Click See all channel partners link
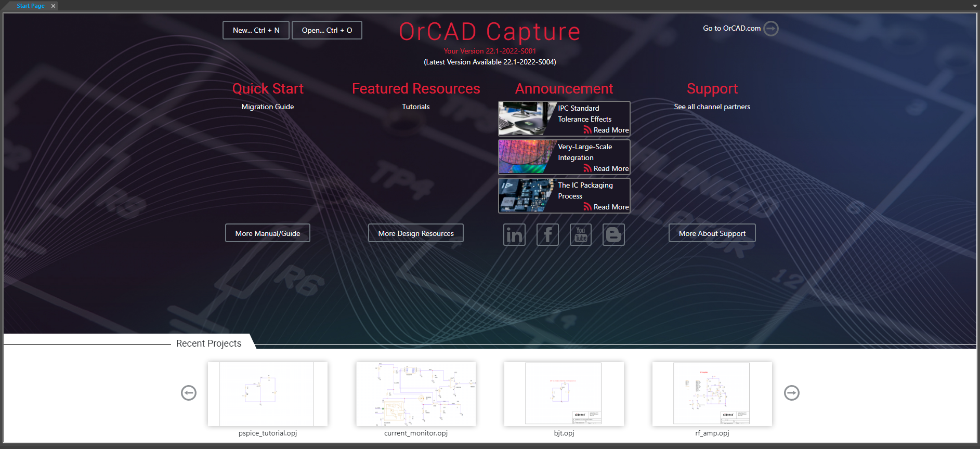The height and width of the screenshot is (449, 980). [712, 107]
